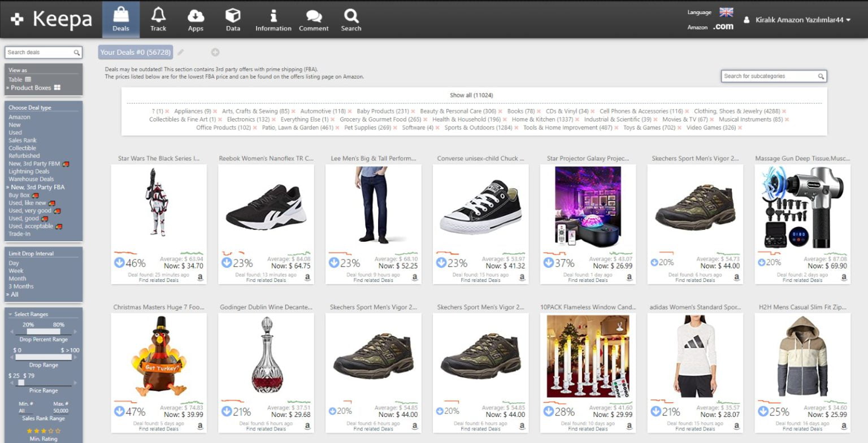Image resolution: width=868 pixels, height=443 pixels.
Task: Filter by Clothing, Shoes & Jewelry category
Action: (737, 111)
